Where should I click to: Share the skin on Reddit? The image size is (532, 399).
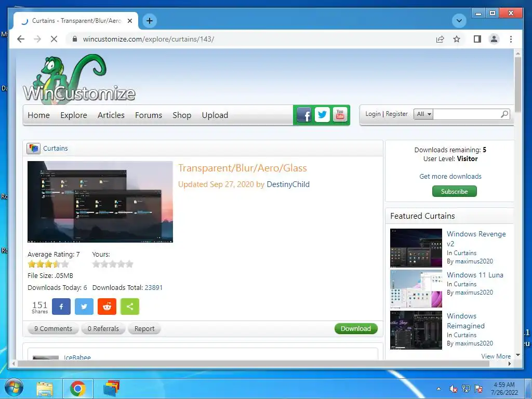107,307
